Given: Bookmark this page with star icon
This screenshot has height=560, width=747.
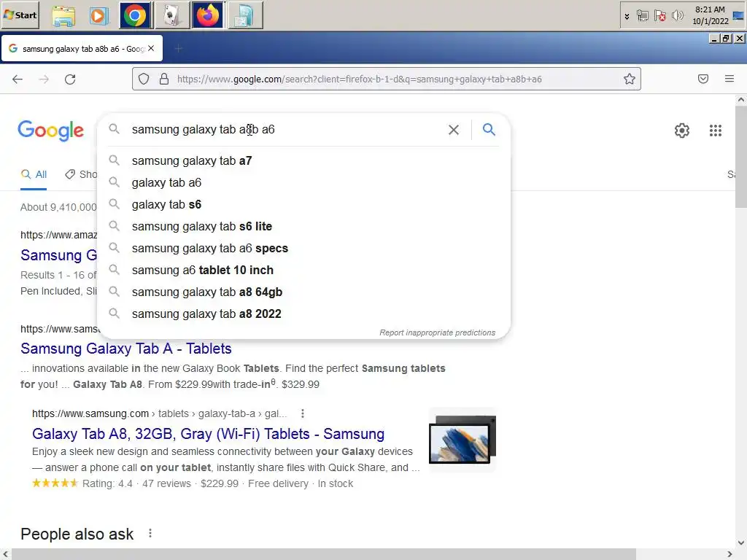Looking at the screenshot, I should (630, 79).
